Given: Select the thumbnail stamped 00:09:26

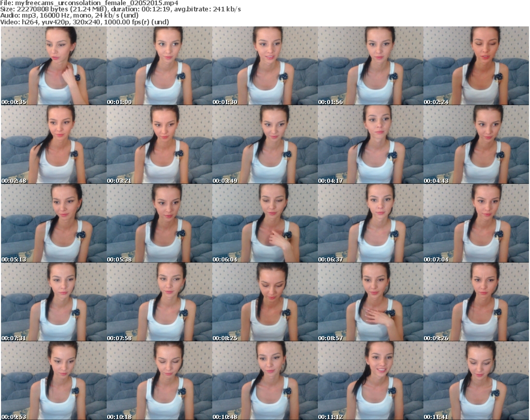Looking at the screenshot, I should coord(476,302).
